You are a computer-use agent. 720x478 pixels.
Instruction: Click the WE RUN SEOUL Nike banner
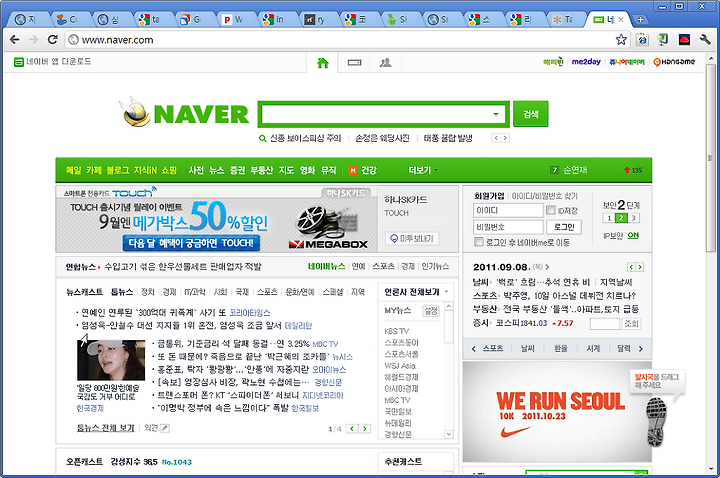[x=557, y=411]
